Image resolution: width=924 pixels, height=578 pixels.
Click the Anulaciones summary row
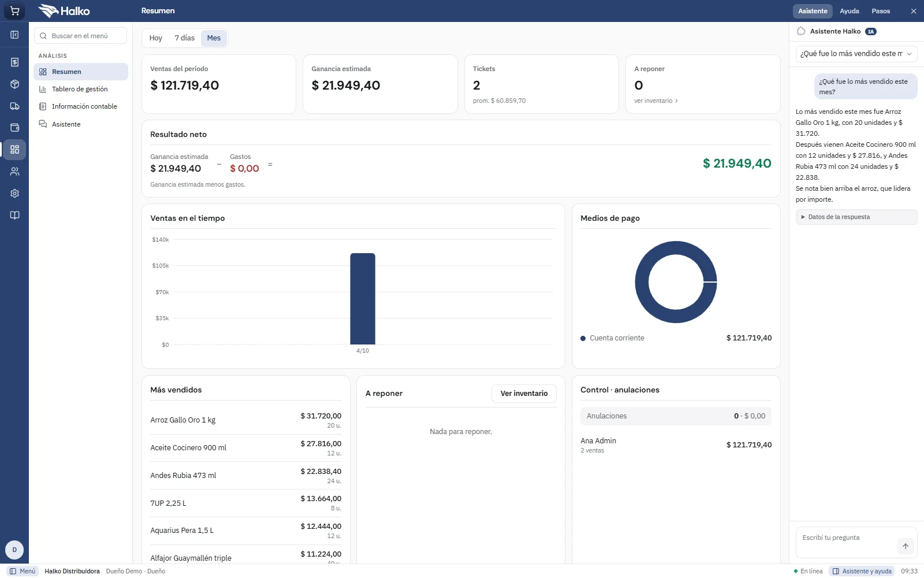tap(676, 416)
